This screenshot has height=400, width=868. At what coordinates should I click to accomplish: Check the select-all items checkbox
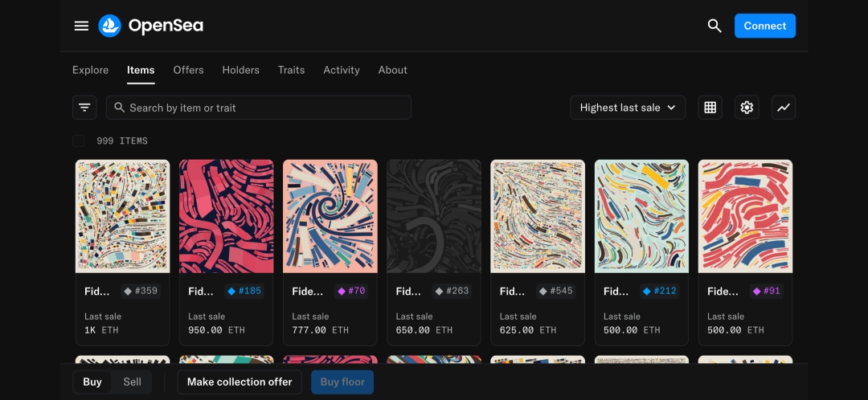(79, 141)
